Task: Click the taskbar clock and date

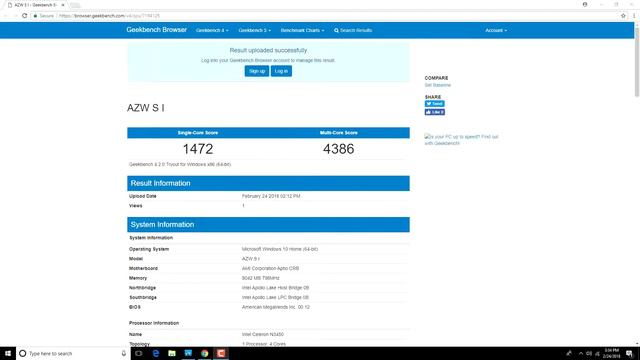Action: pyautogui.click(x=611, y=353)
